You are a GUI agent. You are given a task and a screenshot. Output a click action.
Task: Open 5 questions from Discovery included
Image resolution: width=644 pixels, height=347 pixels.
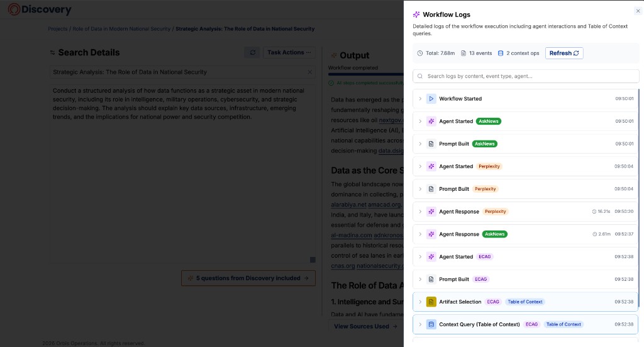click(248, 278)
